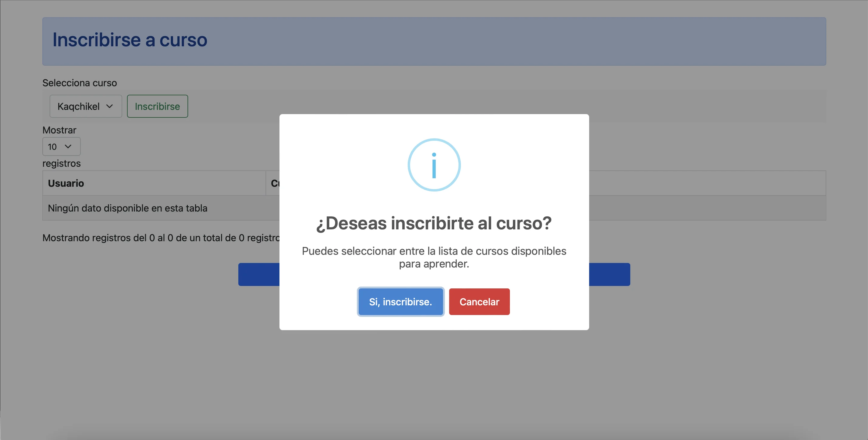
Task: Click the "Selecciona curso" label
Action: tap(80, 83)
